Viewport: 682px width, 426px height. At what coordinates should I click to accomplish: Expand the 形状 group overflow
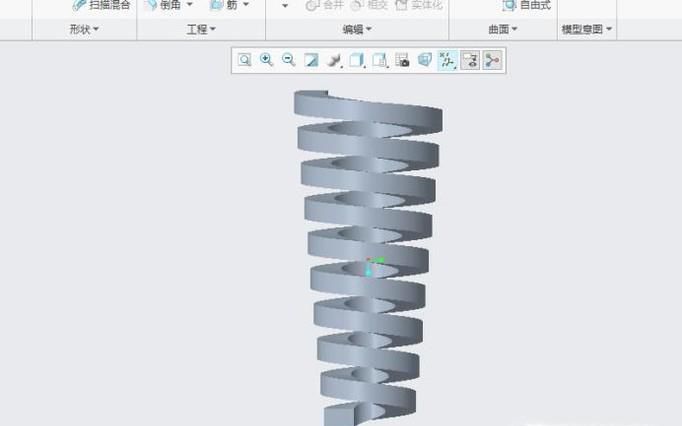click(84, 30)
